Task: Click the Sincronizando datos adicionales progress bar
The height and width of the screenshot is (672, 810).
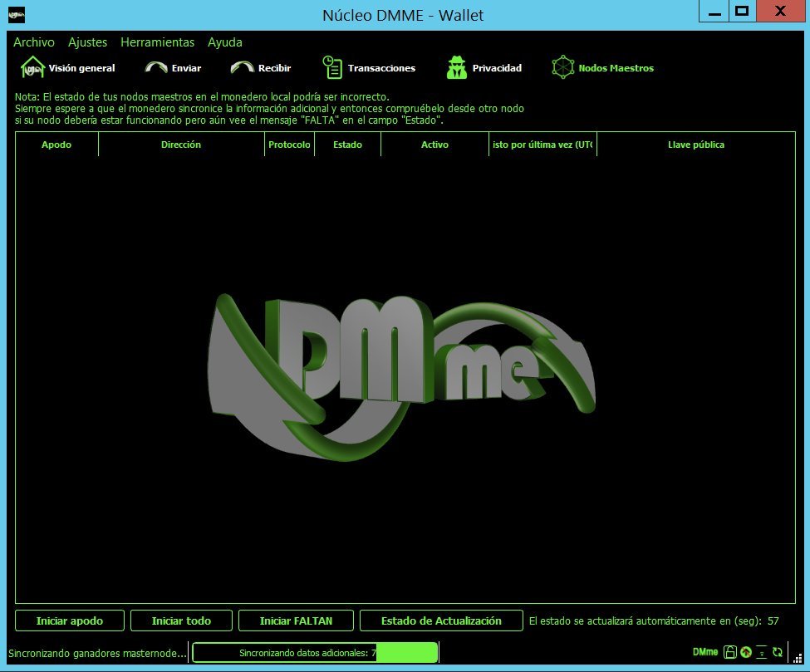Action: click(315, 652)
